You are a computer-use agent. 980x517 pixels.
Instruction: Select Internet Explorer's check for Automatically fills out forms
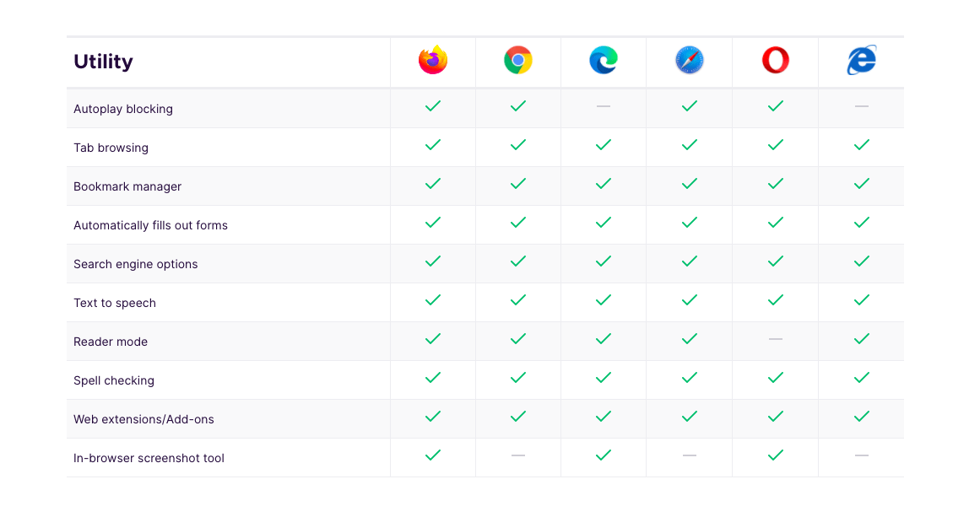coord(862,223)
